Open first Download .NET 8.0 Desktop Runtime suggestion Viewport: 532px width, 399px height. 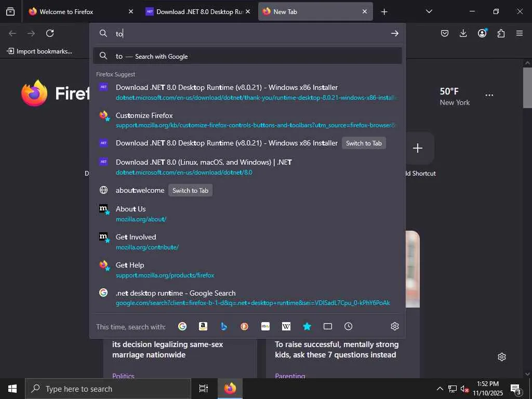click(247, 92)
